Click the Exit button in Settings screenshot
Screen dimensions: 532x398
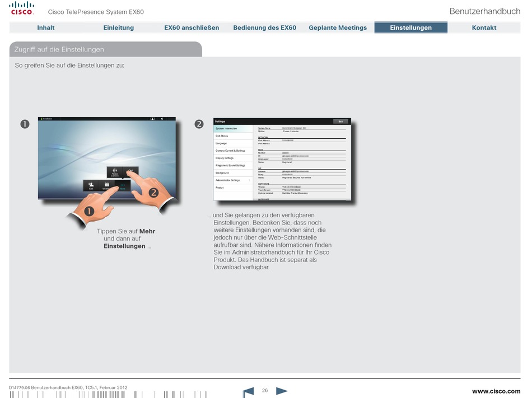340,121
